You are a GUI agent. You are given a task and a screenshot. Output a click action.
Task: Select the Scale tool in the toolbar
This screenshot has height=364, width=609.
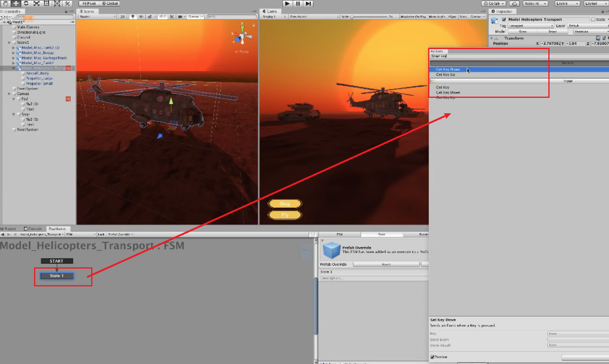pyautogui.click(x=36, y=3)
